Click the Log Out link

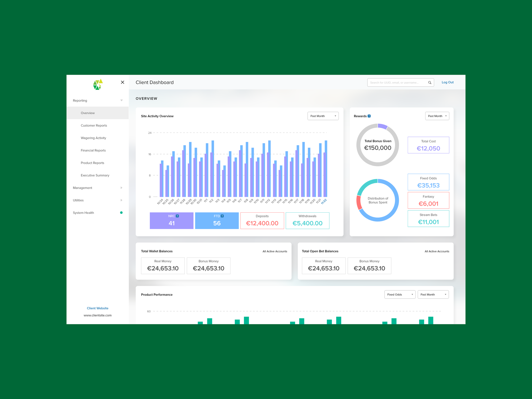[x=447, y=82]
